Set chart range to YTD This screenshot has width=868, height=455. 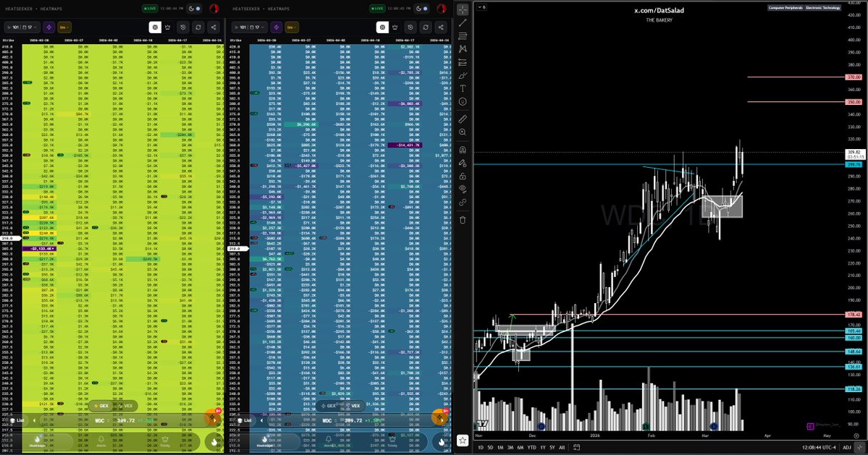click(x=531, y=447)
